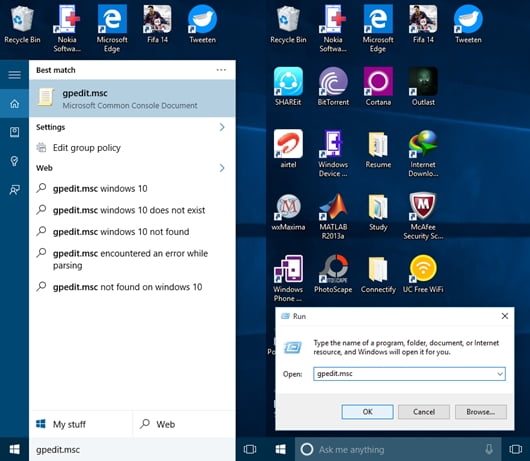Open more options ellipsis beside Best match

click(x=221, y=70)
